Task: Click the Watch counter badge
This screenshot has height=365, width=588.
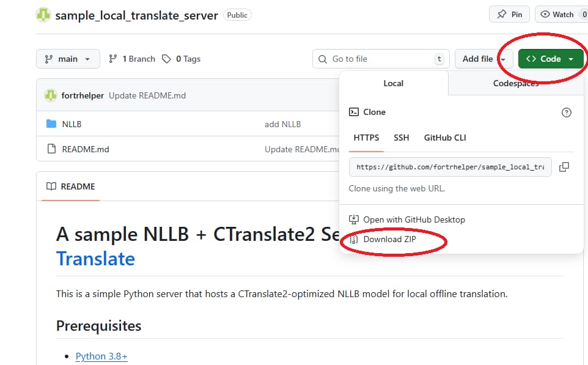Action: tap(585, 14)
